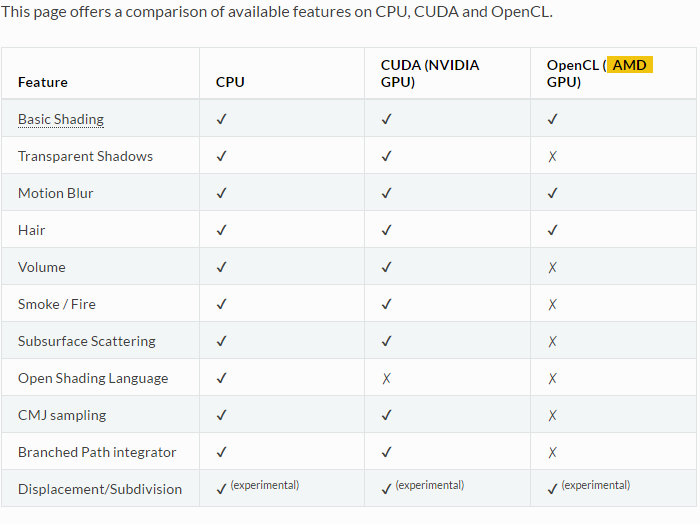
Task: Click the CUDA experimental checkmark for Displacement/Subdivision
Action: pyautogui.click(x=387, y=490)
